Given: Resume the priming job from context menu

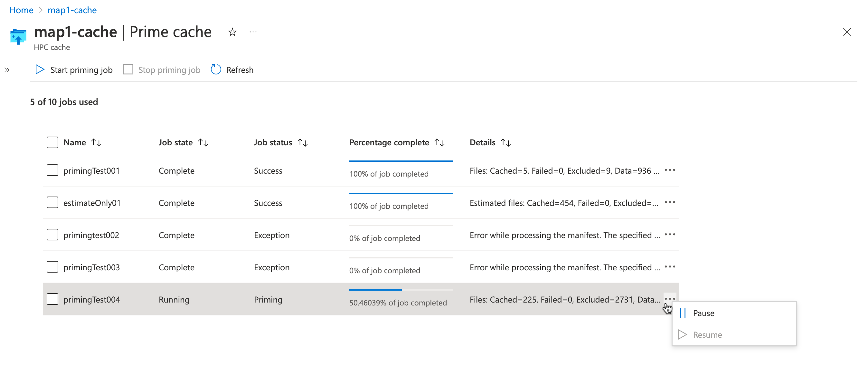Looking at the screenshot, I should point(707,334).
